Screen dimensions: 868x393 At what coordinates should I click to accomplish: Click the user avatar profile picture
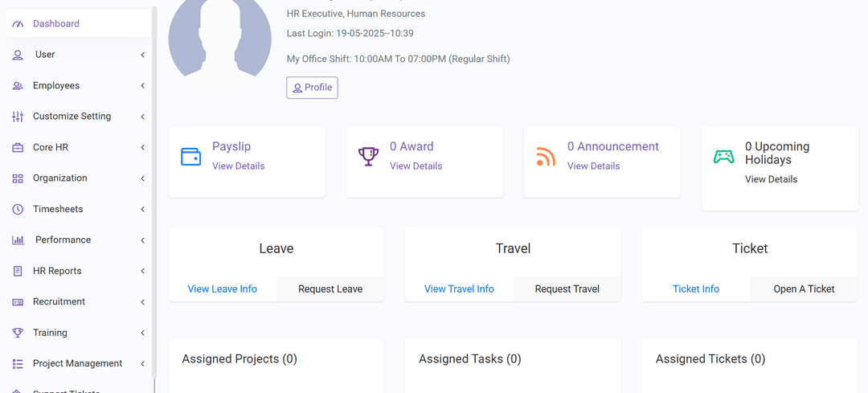pos(219,40)
